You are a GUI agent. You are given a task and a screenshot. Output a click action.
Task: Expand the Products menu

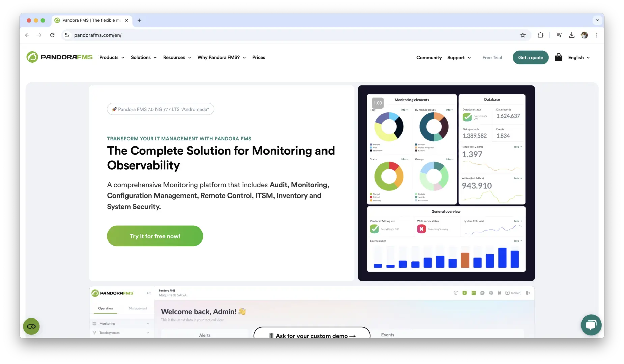pos(112,57)
